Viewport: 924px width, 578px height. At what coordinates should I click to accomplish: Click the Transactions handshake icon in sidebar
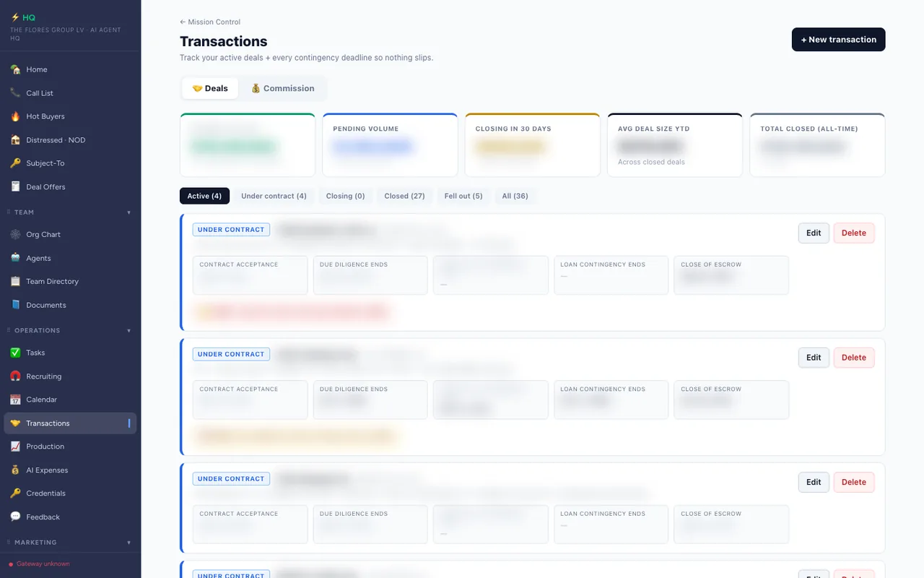(15, 423)
